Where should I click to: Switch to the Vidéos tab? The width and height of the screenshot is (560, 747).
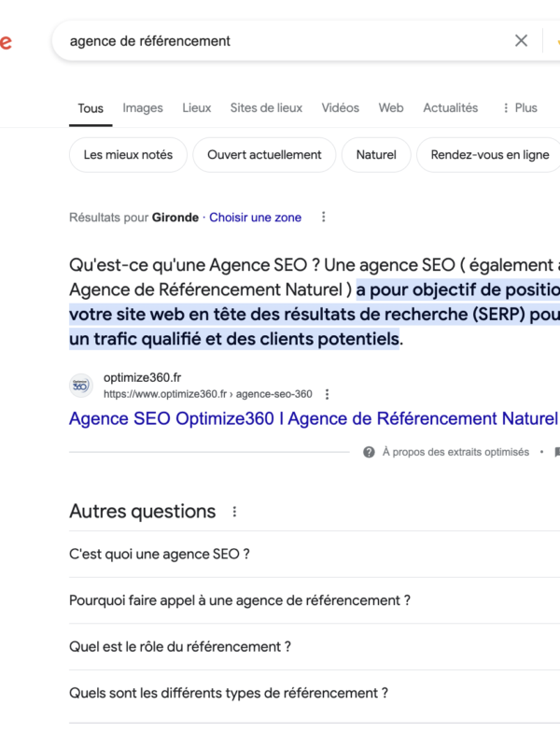click(x=340, y=108)
